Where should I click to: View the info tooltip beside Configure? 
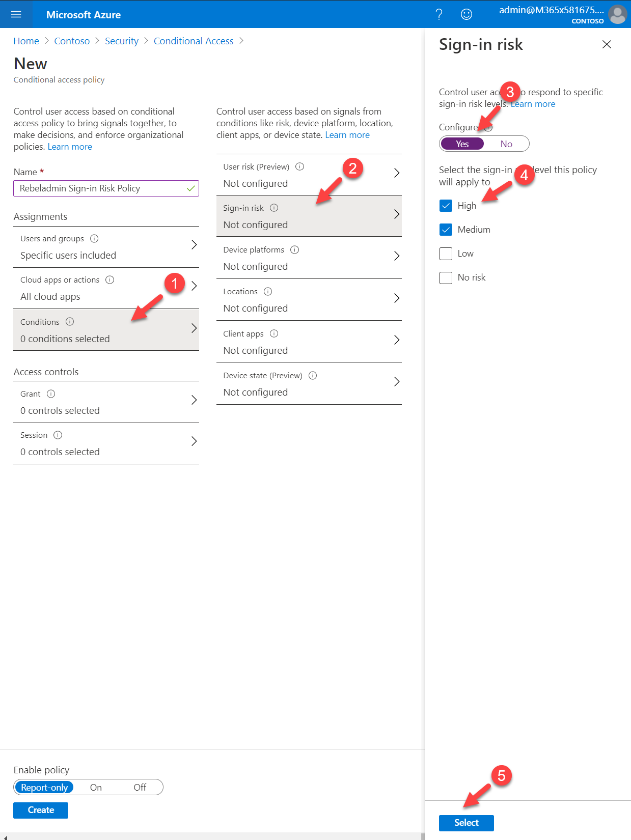488,127
